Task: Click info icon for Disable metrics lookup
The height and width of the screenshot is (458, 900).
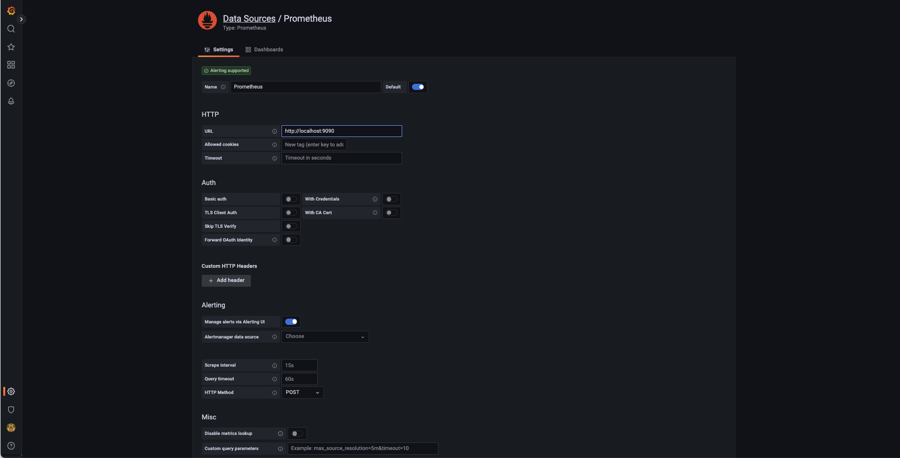Action: tap(280, 434)
